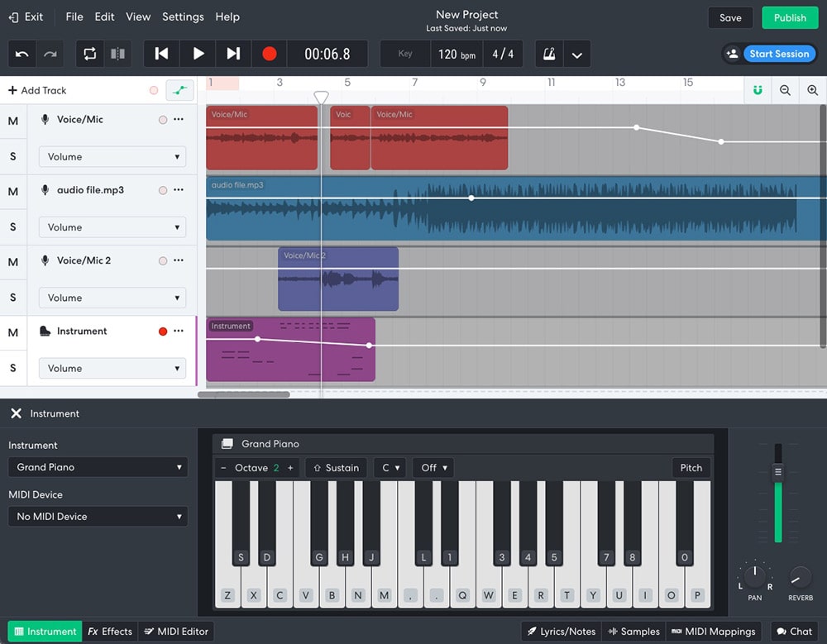Expand the Volume dropdown on Voice/Mic 2

click(112, 298)
